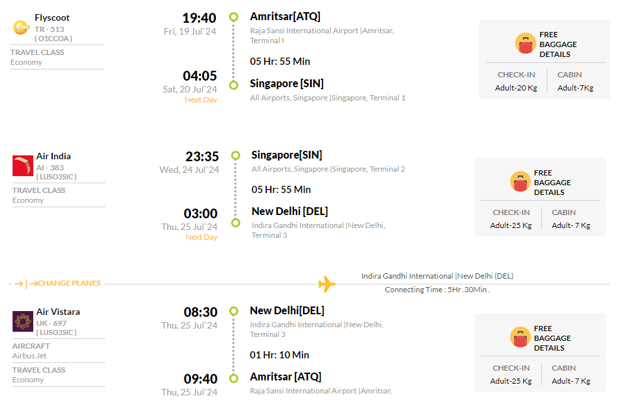Select the New Delhi [DEL] arrival heading
Viewport: 620px width, 415px height.
tap(290, 211)
